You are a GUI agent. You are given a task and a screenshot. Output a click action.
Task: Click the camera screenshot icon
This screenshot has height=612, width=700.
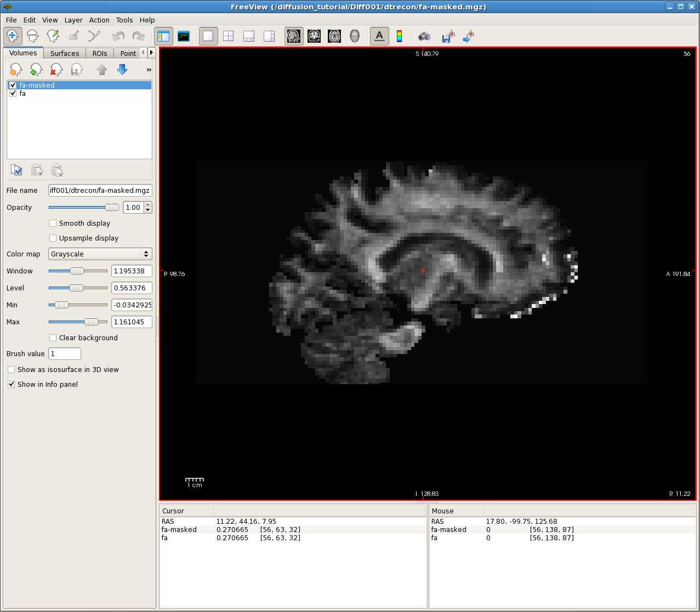(424, 36)
